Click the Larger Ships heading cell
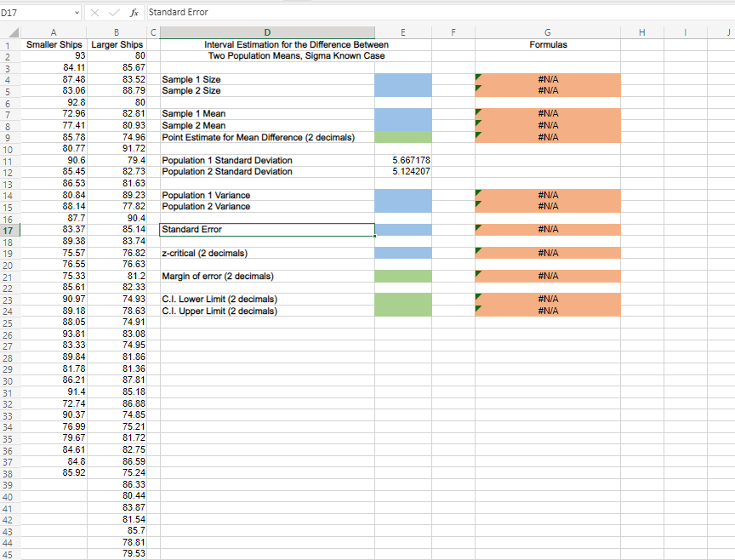This screenshot has width=735, height=560. pyautogui.click(x=117, y=44)
